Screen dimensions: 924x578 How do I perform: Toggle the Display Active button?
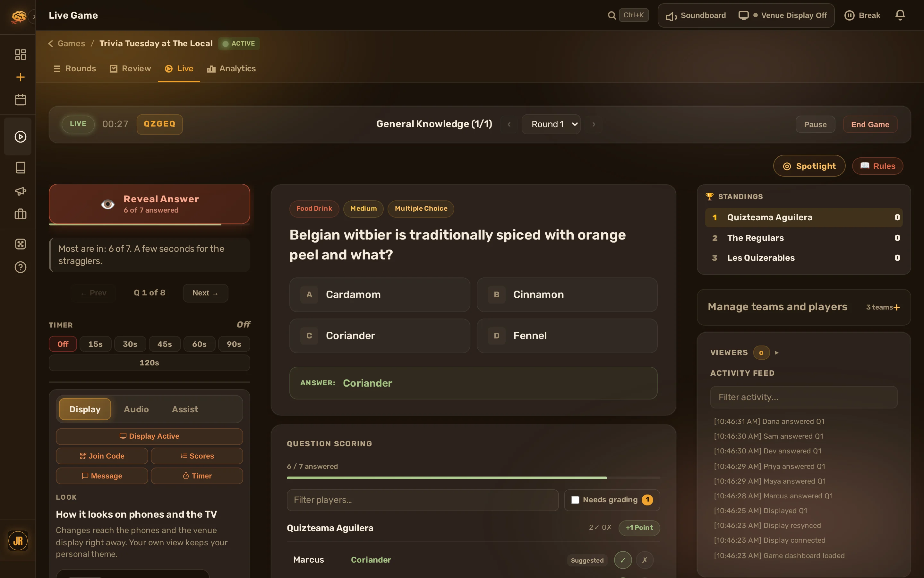coord(149,436)
